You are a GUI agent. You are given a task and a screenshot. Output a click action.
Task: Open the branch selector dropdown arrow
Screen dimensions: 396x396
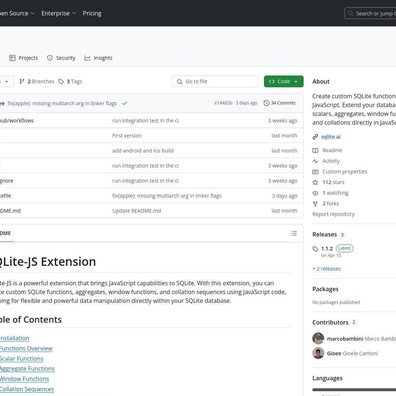[7, 81]
